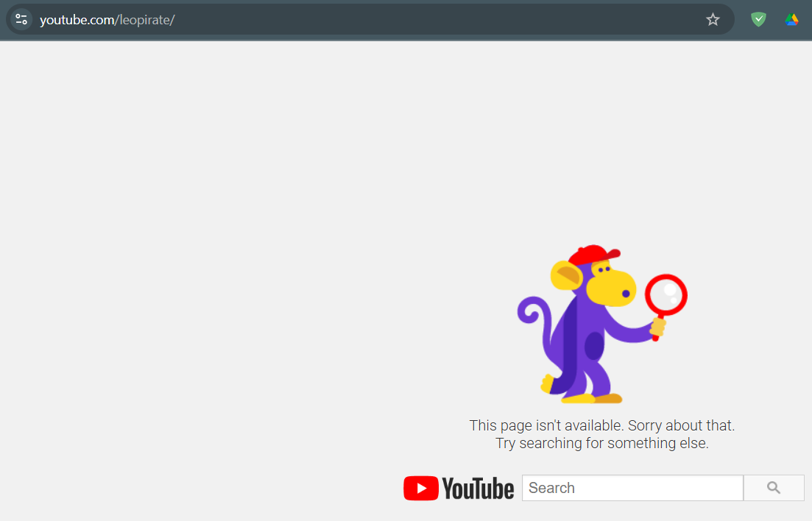Click the purple monkey error illustration

(601, 324)
